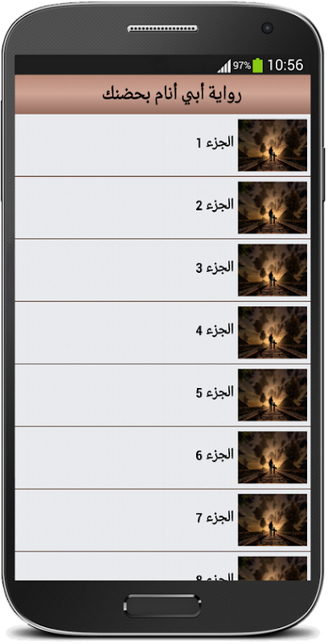
Task: Tap the 10:56 clock in status bar
Action: point(285,65)
